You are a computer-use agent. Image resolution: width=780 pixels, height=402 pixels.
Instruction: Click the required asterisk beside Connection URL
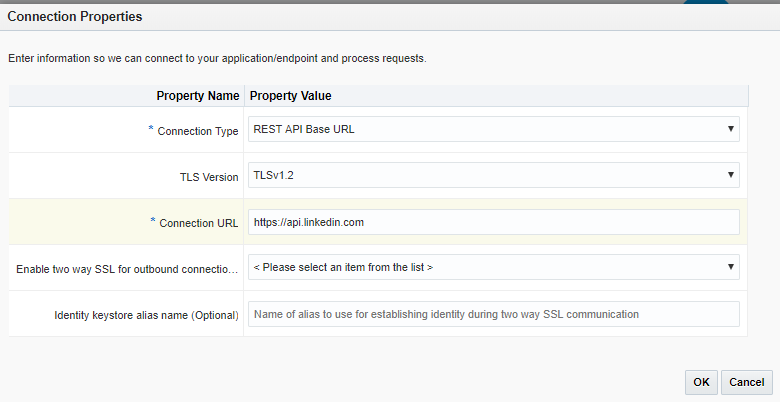[152, 222]
